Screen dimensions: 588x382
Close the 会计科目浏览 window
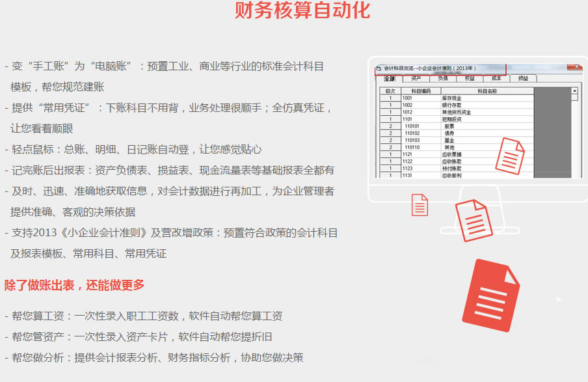coord(574,68)
